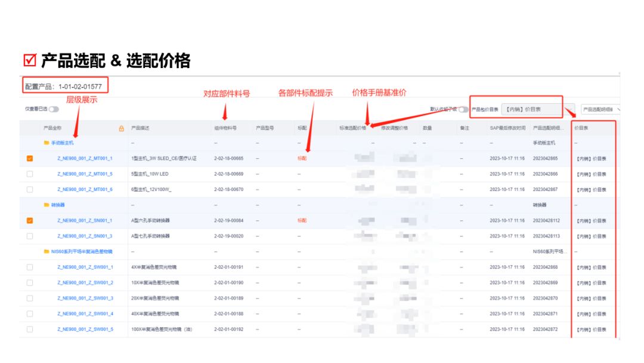Screen dimensions: 644x363
Task: Click description A型六孔手动转换器
Action: point(150,220)
